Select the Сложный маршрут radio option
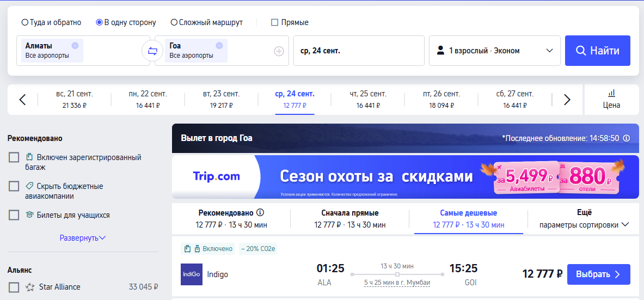This screenshot has height=300, width=644. [x=174, y=23]
